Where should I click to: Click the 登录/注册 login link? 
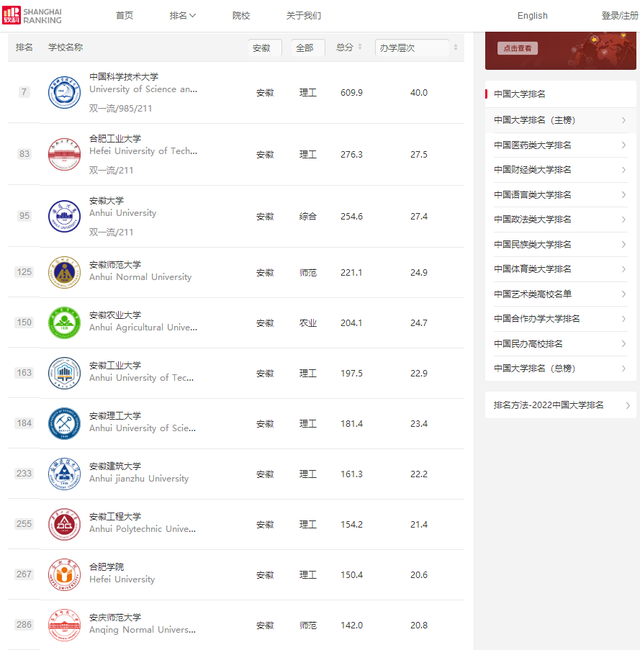pyautogui.click(x=620, y=16)
